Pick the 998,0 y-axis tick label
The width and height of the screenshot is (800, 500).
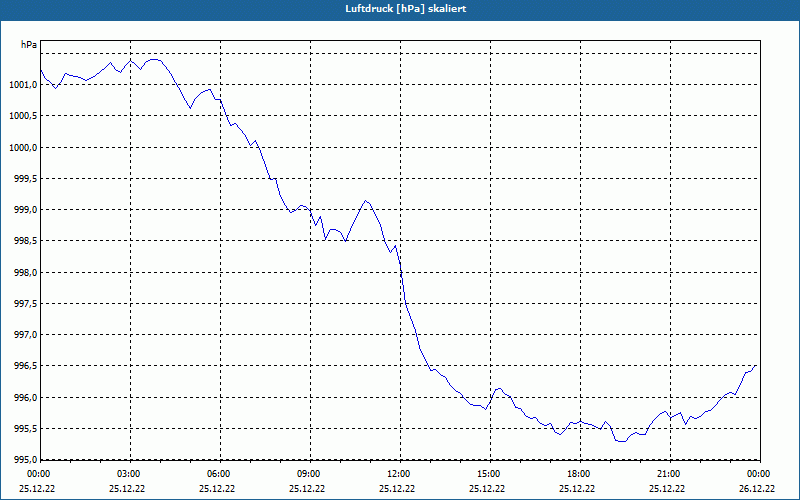26,272
